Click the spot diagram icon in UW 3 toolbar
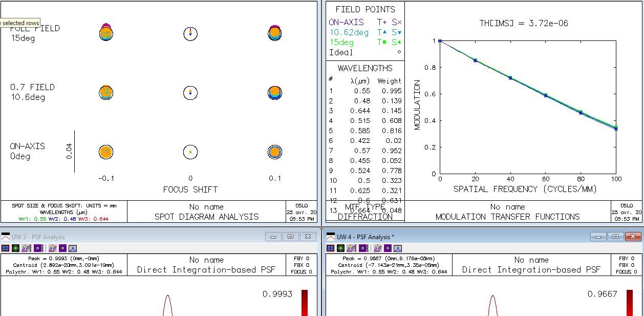This screenshot has width=644, height=316. [x=5, y=248]
